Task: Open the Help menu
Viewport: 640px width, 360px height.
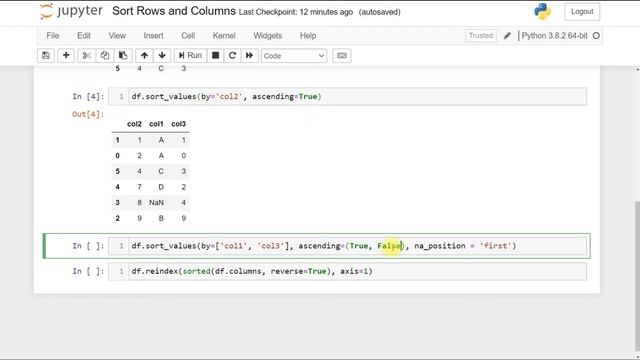Action: [x=308, y=36]
